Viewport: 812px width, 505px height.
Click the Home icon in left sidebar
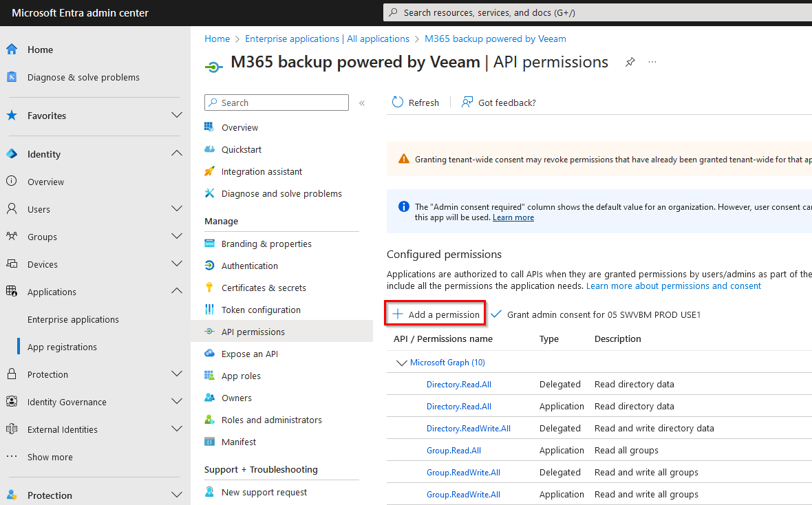(12, 50)
